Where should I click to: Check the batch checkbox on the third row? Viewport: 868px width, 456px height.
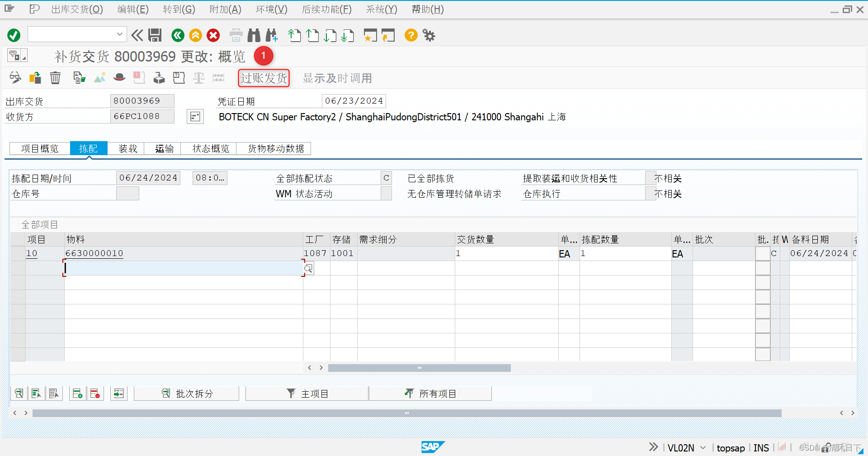[x=763, y=282]
